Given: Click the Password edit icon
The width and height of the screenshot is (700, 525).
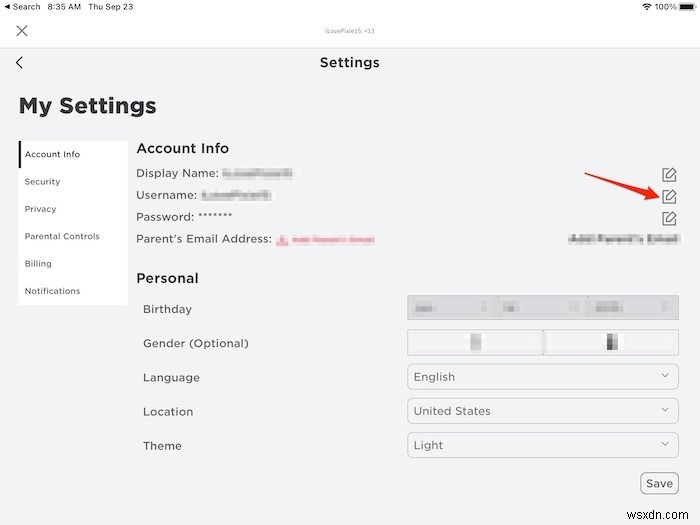Looking at the screenshot, I should (669, 218).
